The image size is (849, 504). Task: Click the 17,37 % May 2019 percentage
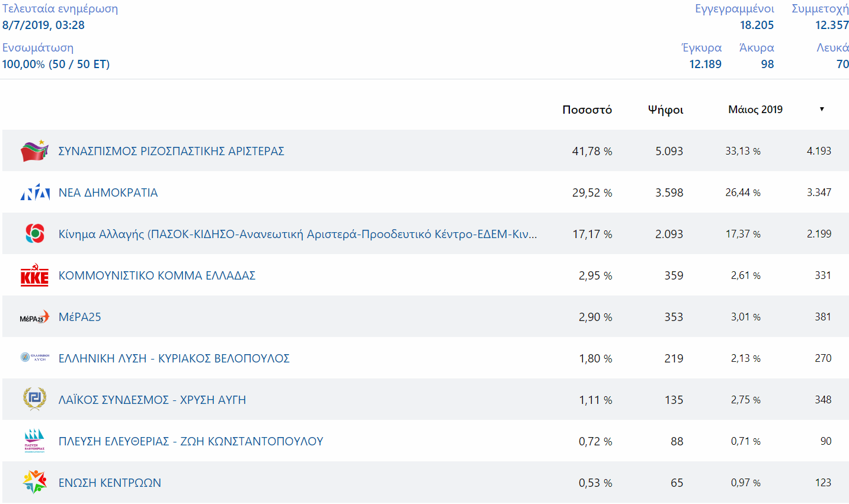(x=743, y=234)
